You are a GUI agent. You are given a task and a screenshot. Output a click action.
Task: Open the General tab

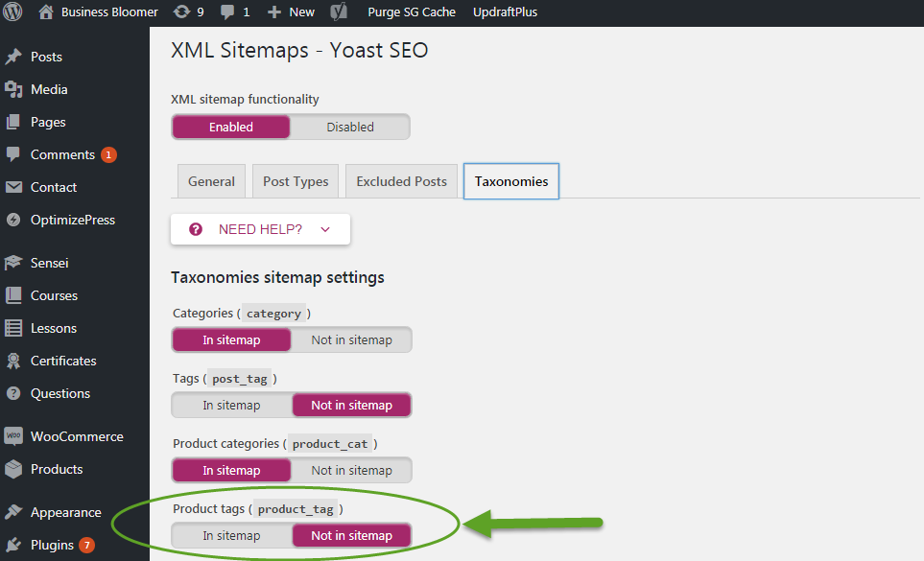[211, 181]
